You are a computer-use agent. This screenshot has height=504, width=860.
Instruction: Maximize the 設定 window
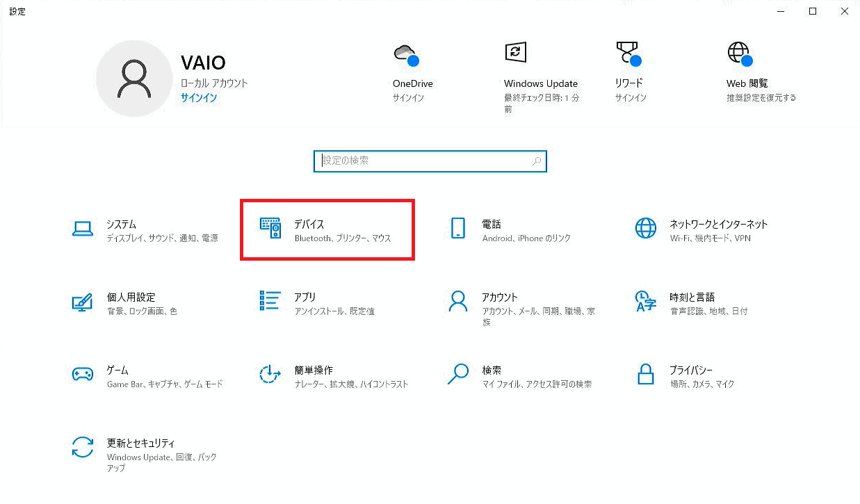pyautogui.click(x=812, y=11)
